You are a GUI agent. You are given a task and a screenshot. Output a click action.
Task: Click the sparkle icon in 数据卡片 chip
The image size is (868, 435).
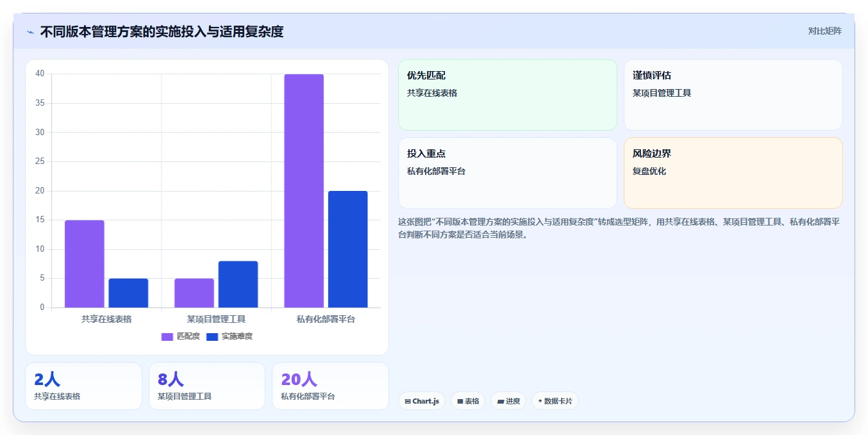pyautogui.click(x=540, y=401)
